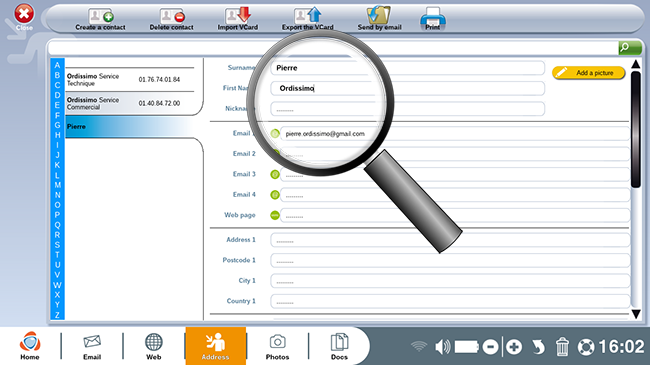
Task: Click the scroll down arrow
Action: [635, 314]
